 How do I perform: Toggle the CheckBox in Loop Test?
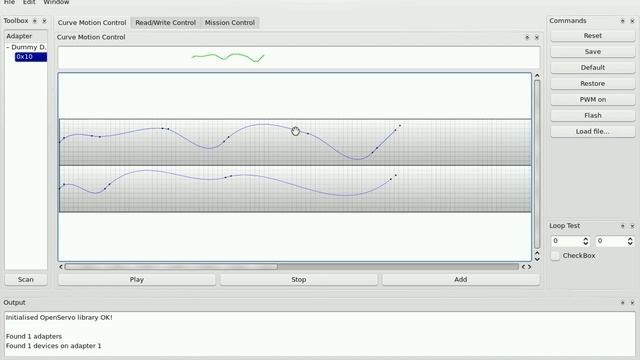point(556,256)
